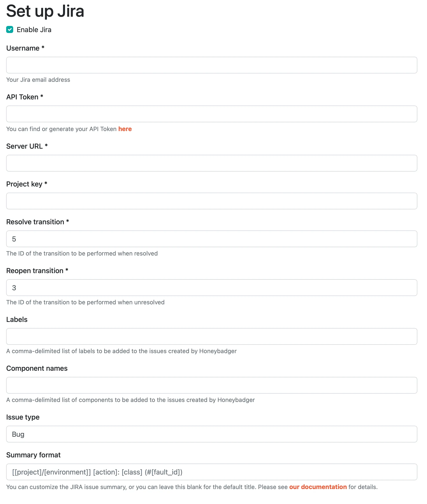Open the "here" link to generate API Token
The image size is (427, 504).
pyautogui.click(x=125, y=129)
